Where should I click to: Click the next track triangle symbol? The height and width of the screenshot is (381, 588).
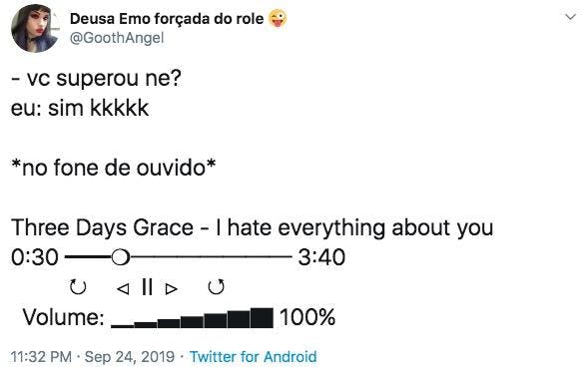(172, 288)
